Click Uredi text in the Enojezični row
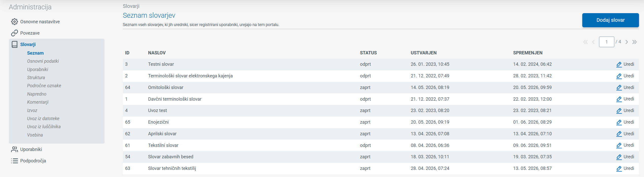The image size is (644, 177). pos(629,122)
